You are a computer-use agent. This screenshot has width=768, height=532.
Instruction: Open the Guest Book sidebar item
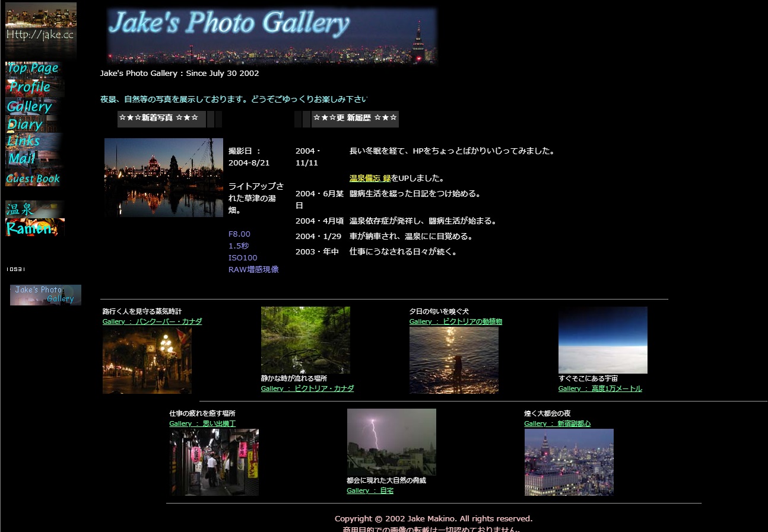(33, 179)
